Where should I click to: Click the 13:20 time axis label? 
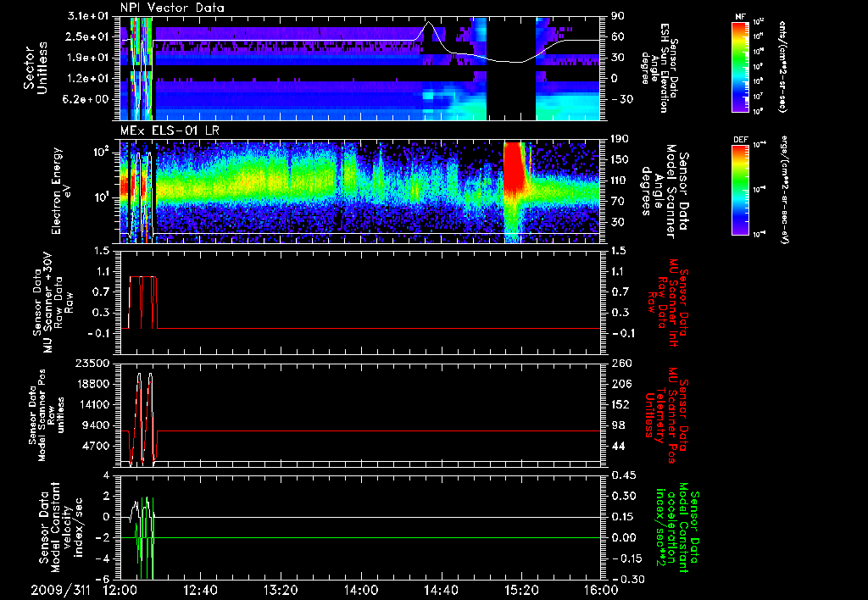[281, 590]
